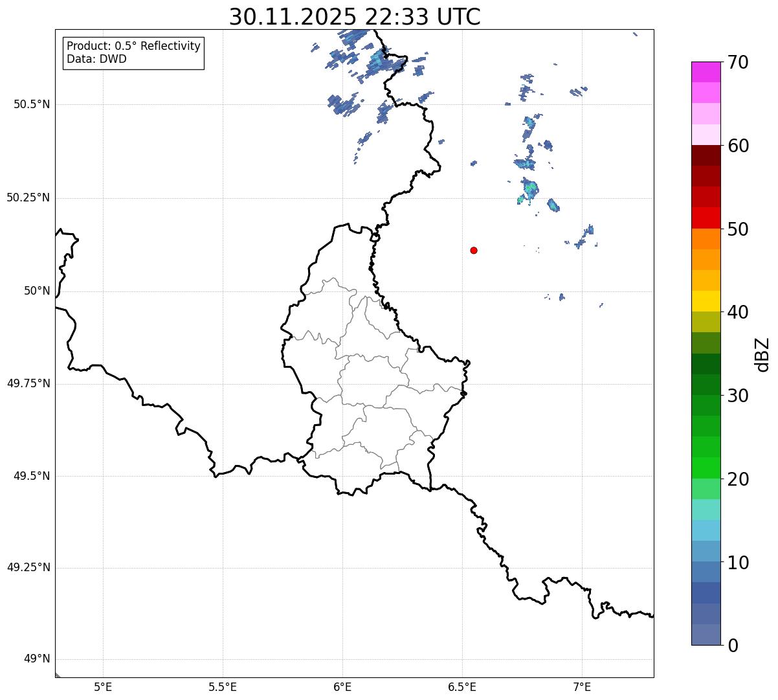
Task: Click the orange swatch just below 50
Action: (x=706, y=239)
